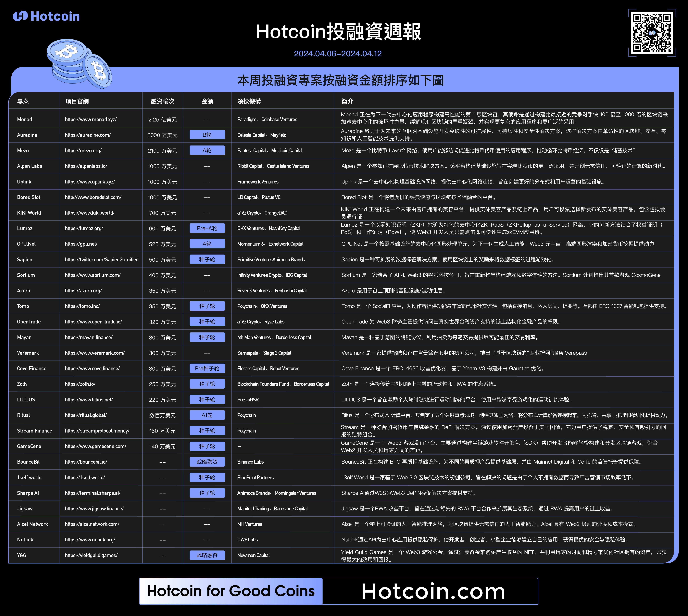Screen dimensions: 688x616
Task: Click the 种子轮 badge in Tomo row
Action: click(x=207, y=306)
